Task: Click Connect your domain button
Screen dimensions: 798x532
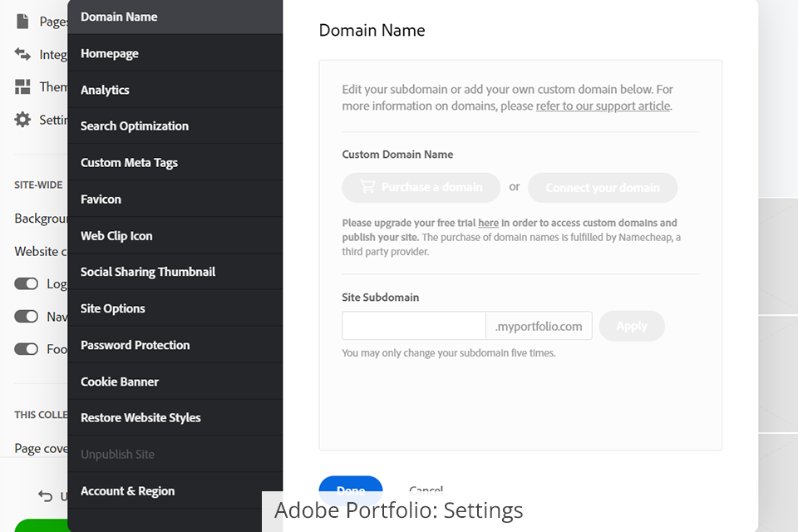Action: [603, 188]
